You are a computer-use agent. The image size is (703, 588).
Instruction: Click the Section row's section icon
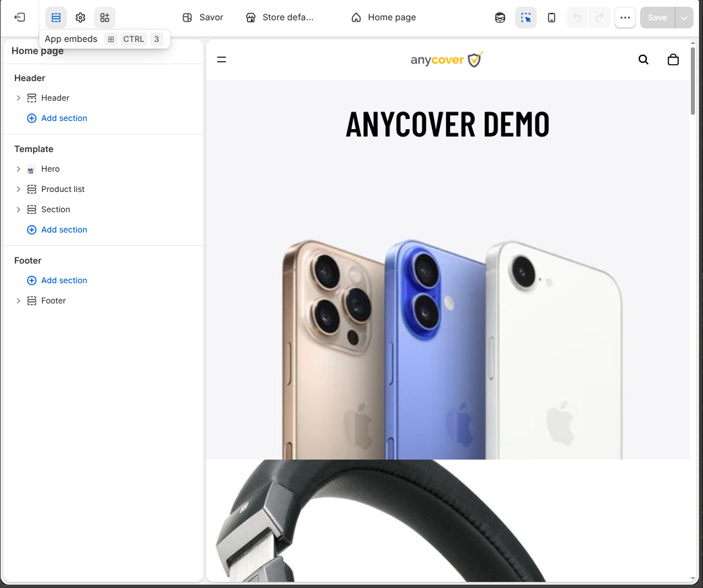tap(31, 210)
